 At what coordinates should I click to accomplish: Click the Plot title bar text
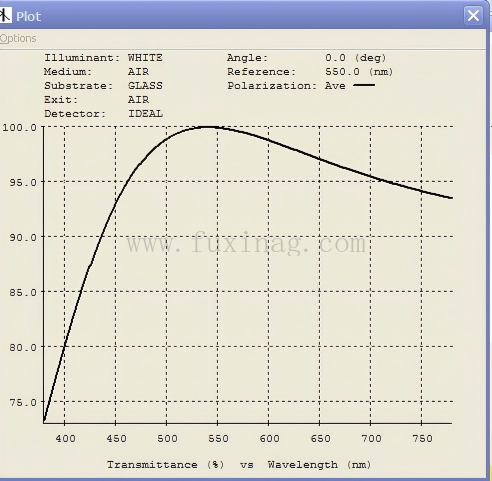click(x=28, y=16)
